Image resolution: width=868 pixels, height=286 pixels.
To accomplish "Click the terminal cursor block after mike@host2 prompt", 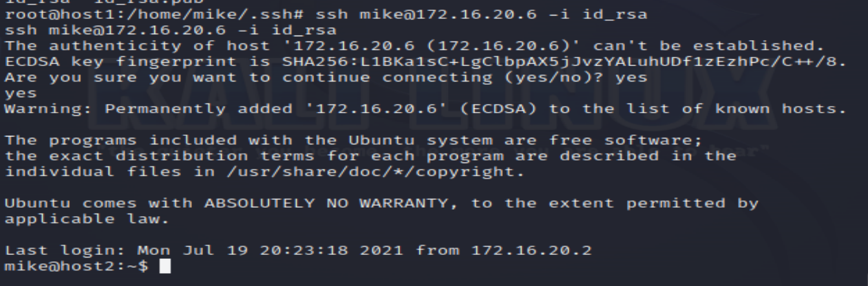I will (x=165, y=266).
